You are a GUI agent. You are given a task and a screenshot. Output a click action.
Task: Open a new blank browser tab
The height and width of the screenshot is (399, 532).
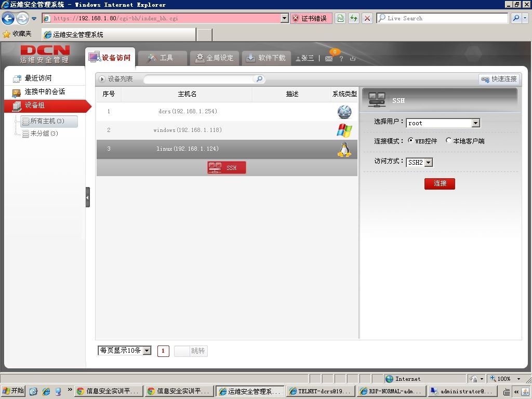(205, 35)
